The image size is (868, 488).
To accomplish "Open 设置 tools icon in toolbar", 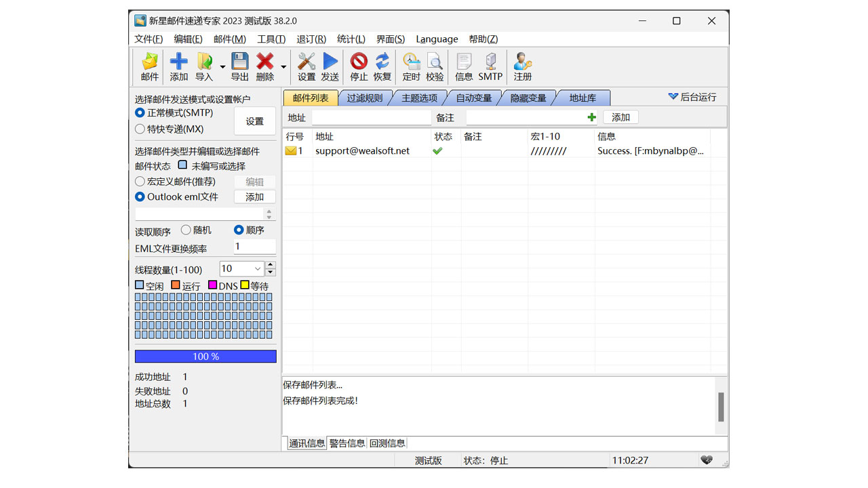I will click(307, 67).
